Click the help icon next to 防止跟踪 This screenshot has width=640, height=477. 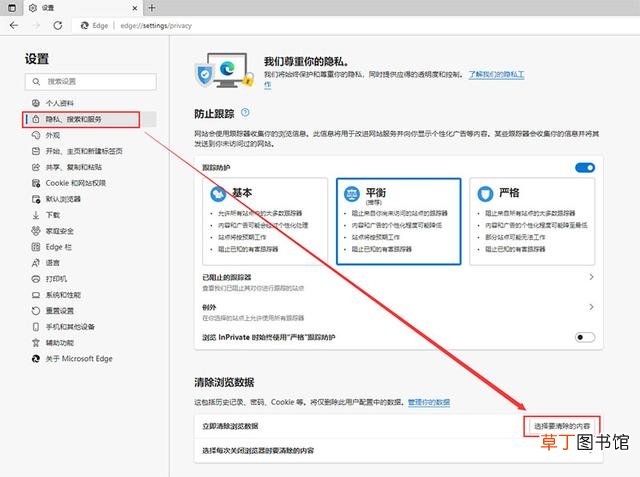coord(245,113)
